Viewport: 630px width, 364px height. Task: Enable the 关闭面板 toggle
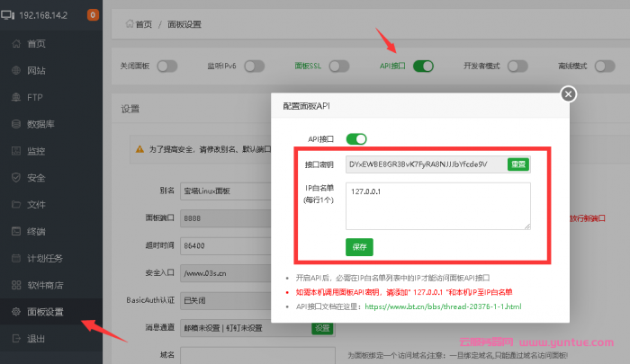[x=166, y=66]
